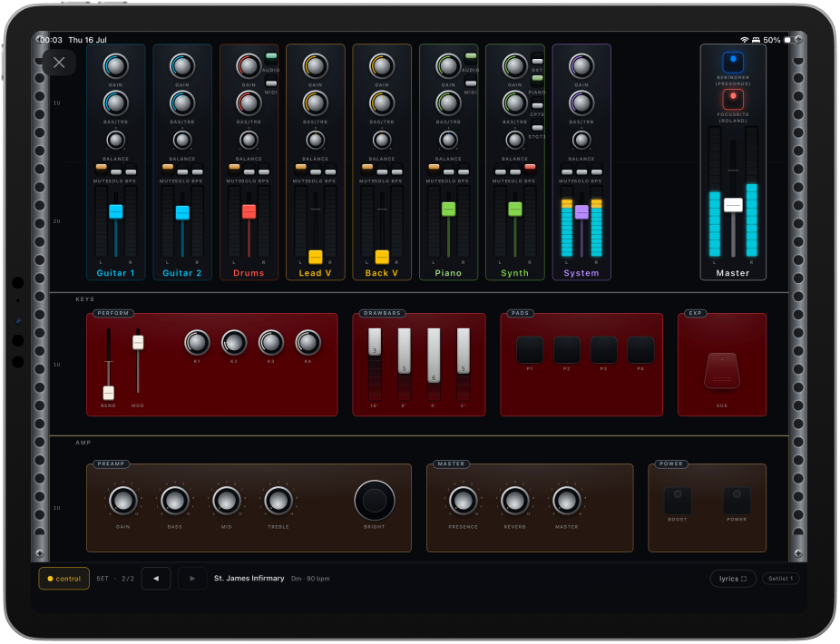The width and height of the screenshot is (840, 644).
Task: Toggle the Drums MIDI switch
Action: pyautogui.click(x=271, y=83)
